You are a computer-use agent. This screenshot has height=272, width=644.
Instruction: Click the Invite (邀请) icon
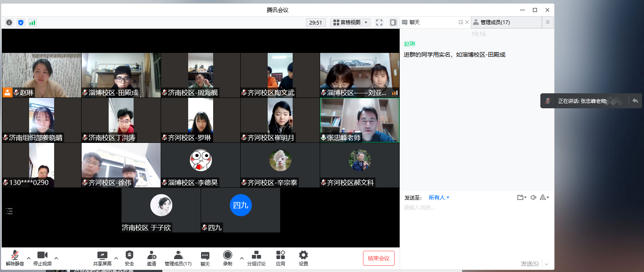click(x=152, y=258)
